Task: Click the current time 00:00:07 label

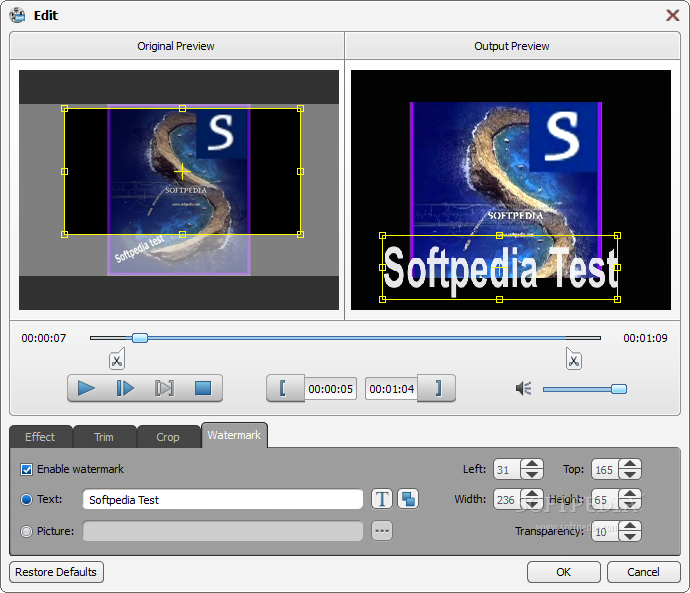Action: click(44, 338)
